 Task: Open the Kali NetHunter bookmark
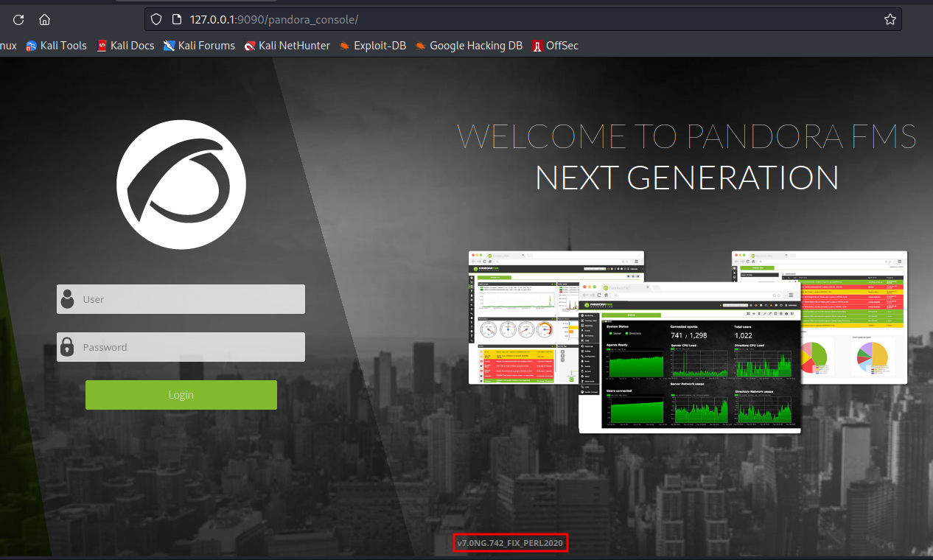[x=287, y=46]
